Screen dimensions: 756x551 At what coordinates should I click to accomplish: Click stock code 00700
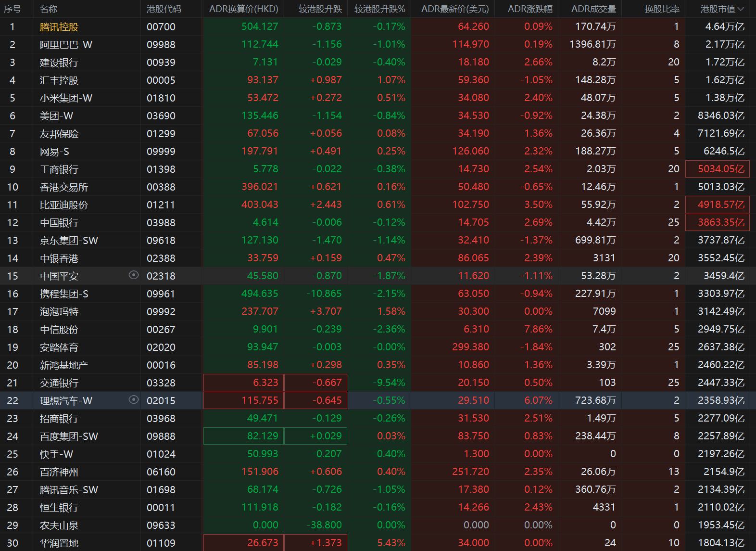pos(161,27)
